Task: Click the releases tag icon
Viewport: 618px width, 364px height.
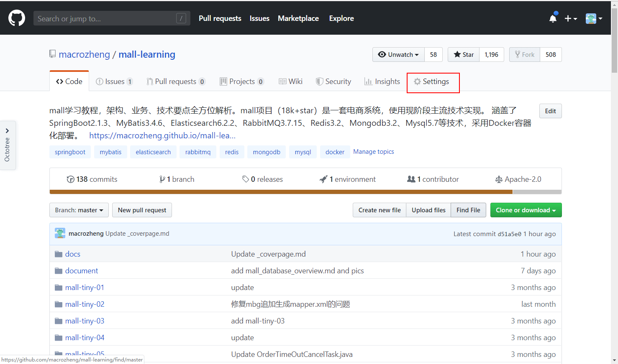Action: 246,179
